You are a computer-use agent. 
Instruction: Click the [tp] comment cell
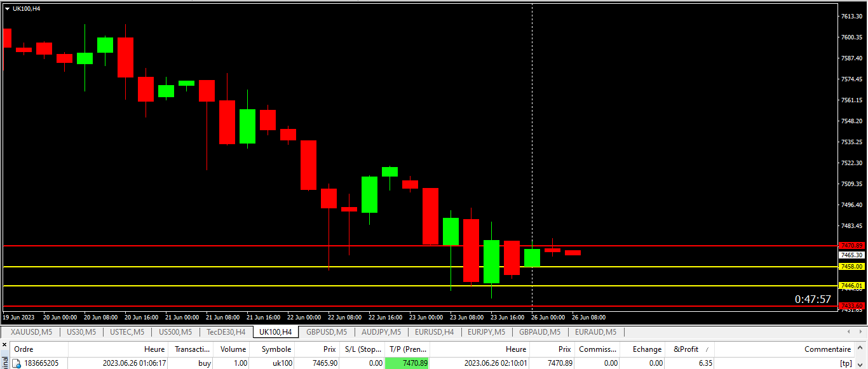846,363
